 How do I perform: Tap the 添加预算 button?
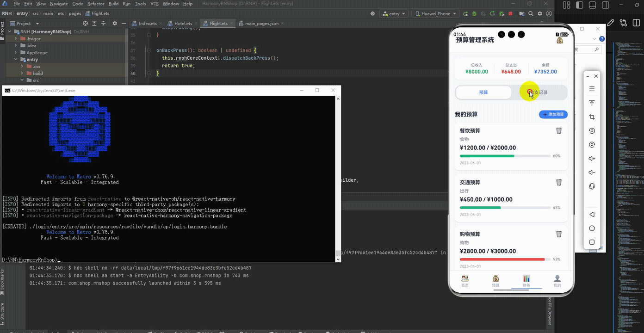553,114
